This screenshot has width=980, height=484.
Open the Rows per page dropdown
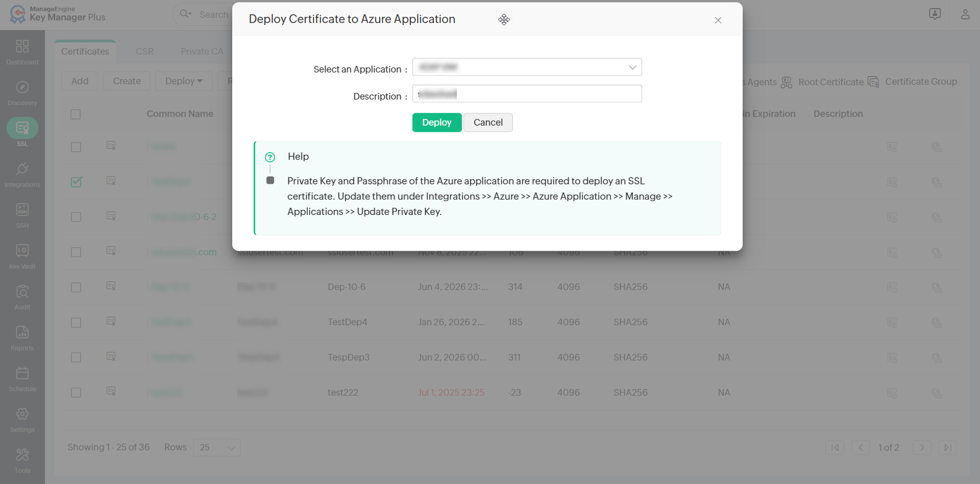pyautogui.click(x=216, y=447)
